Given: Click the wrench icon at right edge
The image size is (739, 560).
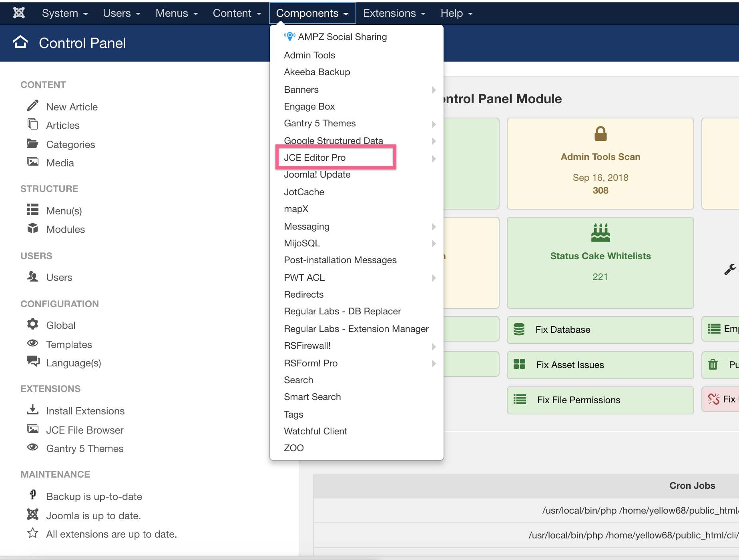Looking at the screenshot, I should coord(730,270).
